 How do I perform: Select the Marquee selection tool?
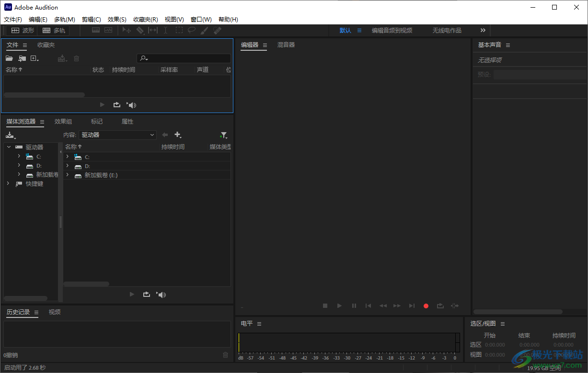point(179,30)
